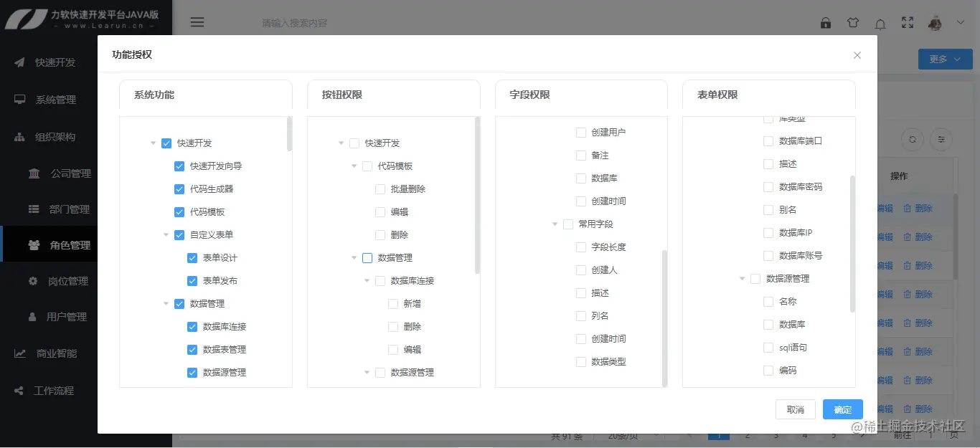Enable the 数据源管理 checkbox in 表单权限
Viewport: 980px width, 448px height.
757,278
